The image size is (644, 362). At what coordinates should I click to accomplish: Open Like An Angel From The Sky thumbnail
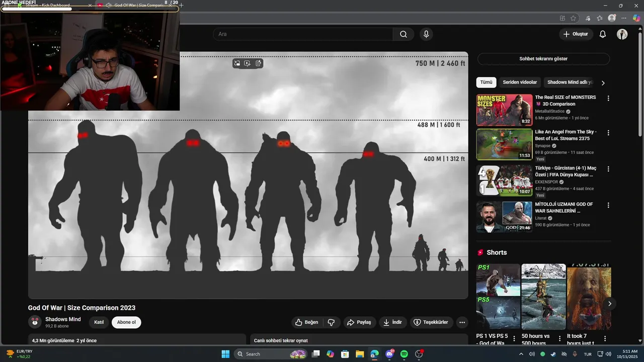504,145
